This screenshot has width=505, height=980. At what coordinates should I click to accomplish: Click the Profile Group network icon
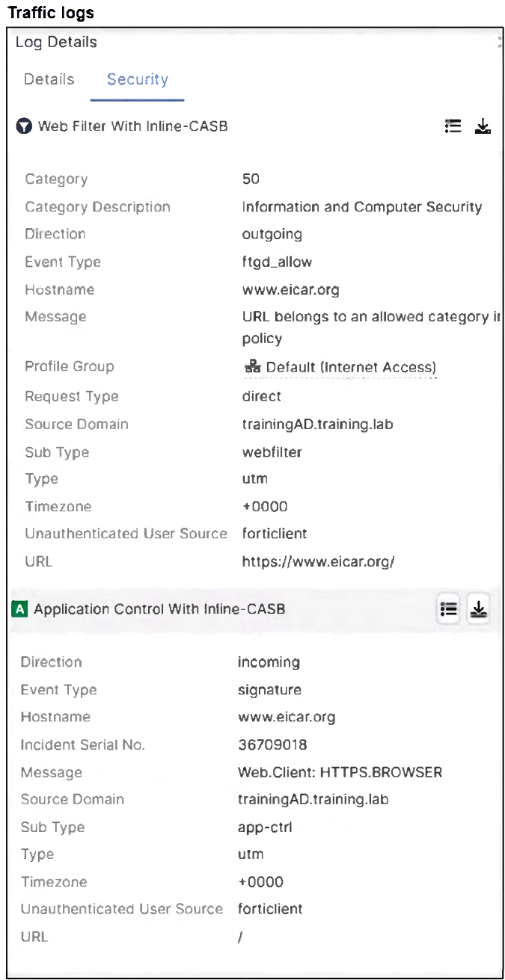coord(251,367)
